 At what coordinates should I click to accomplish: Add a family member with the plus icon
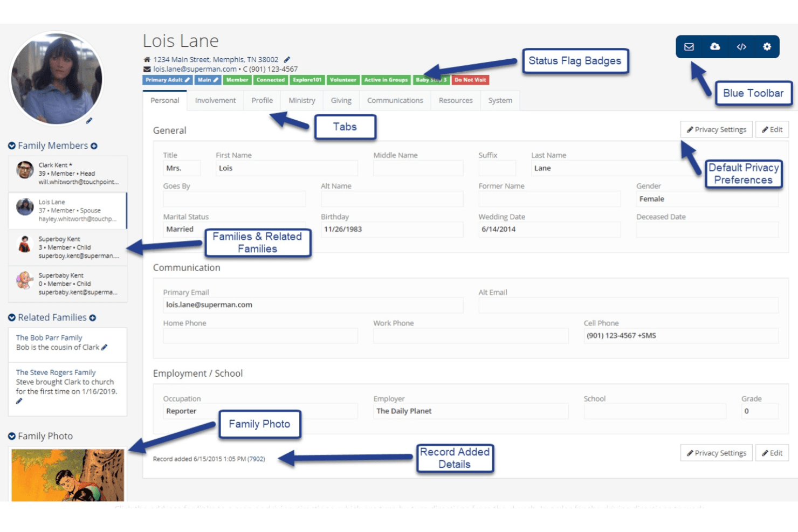(94, 146)
